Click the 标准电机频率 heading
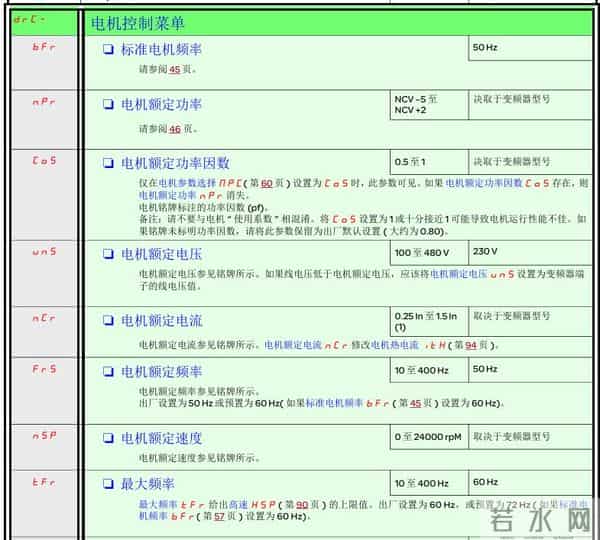This screenshot has height=540, width=600. click(x=161, y=49)
